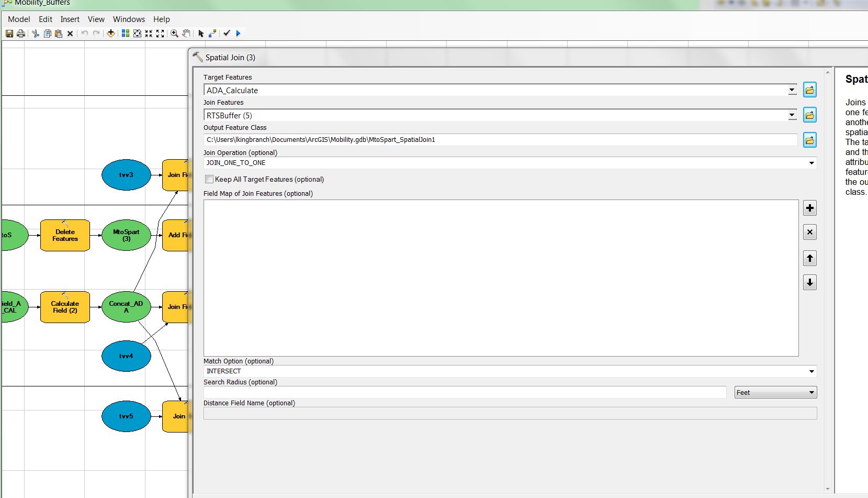Click the Search Radius input field
Viewport: 868px width, 498px height.
[x=465, y=392]
